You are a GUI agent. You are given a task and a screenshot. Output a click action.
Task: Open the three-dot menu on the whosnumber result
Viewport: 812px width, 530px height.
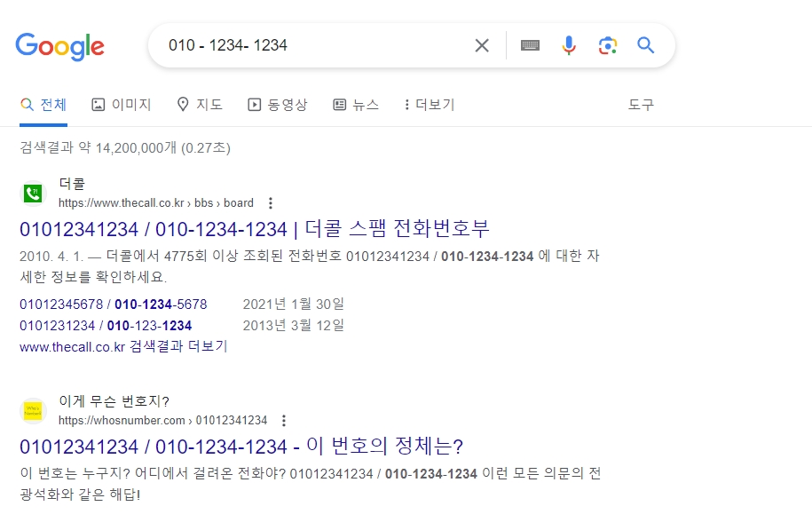click(283, 420)
